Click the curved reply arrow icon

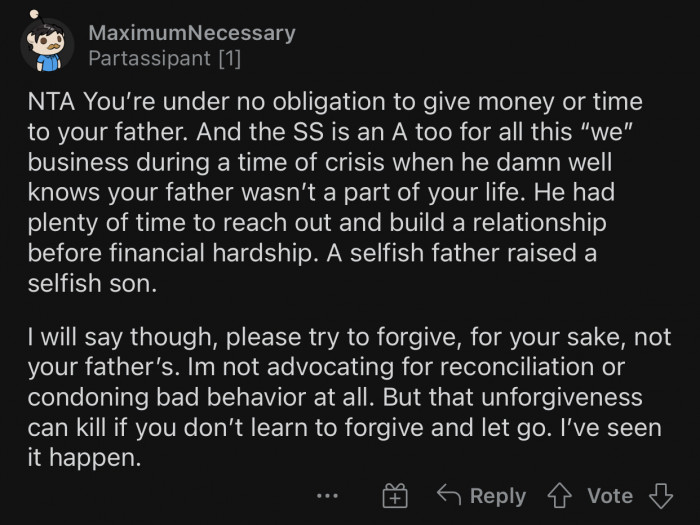click(x=449, y=496)
